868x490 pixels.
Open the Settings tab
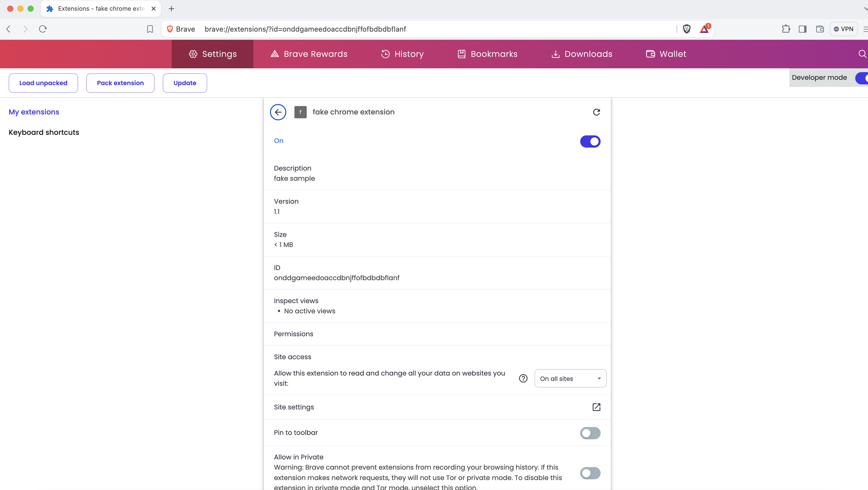213,54
